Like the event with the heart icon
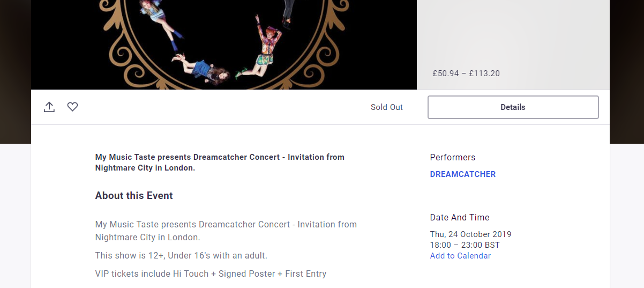Screen dimensions: 644x288 (x=73, y=107)
